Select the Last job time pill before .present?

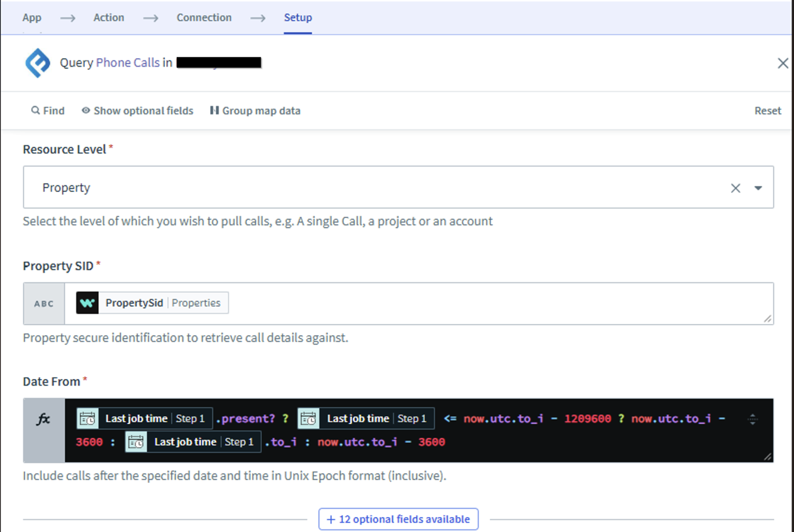[x=144, y=418]
